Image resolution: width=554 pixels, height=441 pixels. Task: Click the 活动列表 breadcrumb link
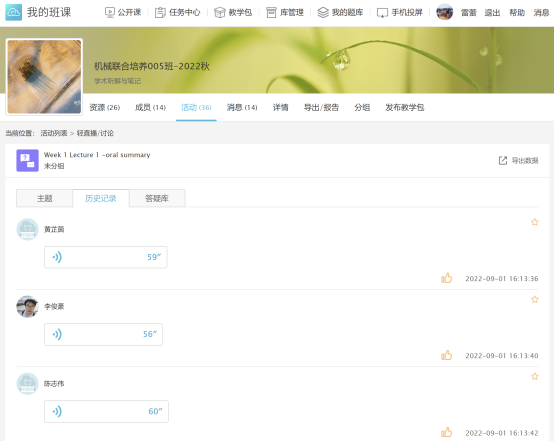pos(54,133)
